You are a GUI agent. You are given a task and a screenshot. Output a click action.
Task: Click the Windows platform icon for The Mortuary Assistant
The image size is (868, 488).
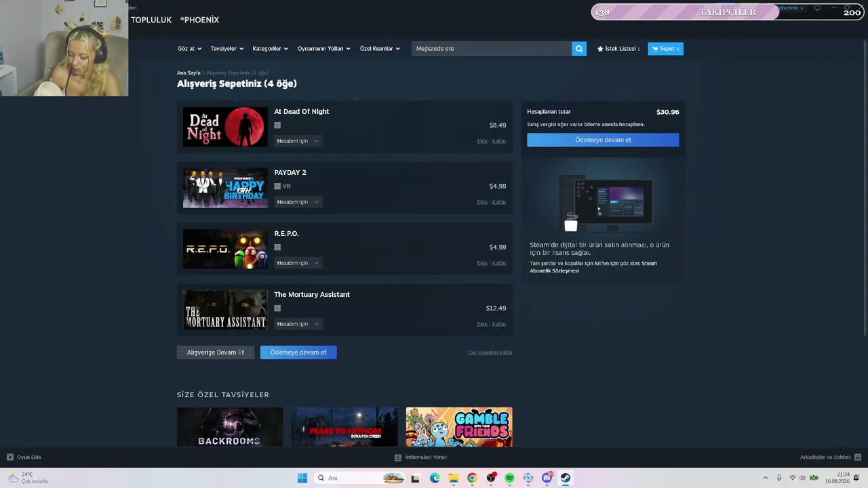point(277,308)
